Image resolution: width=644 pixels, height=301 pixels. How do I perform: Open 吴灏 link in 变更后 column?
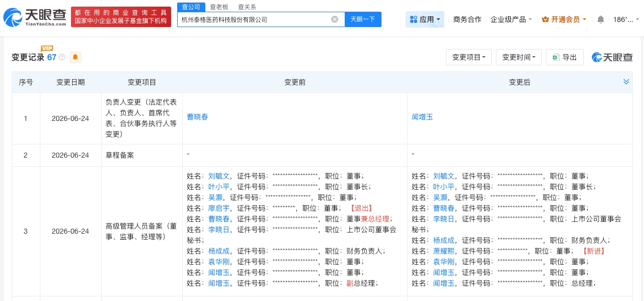coord(440,197)
